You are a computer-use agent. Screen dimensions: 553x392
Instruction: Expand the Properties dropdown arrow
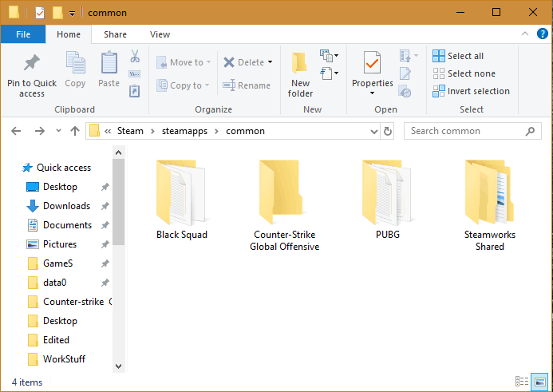coord(372,93)
